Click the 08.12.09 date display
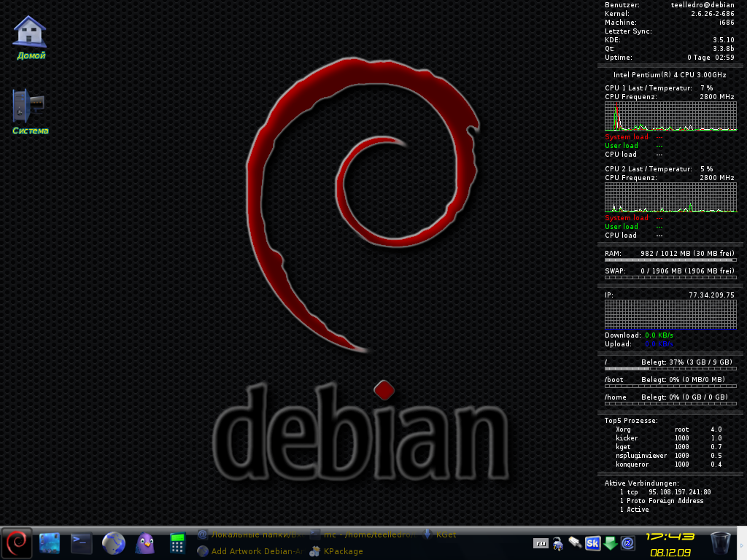Image resolution: width=747 pixels, height=560 pixels. 670,553
